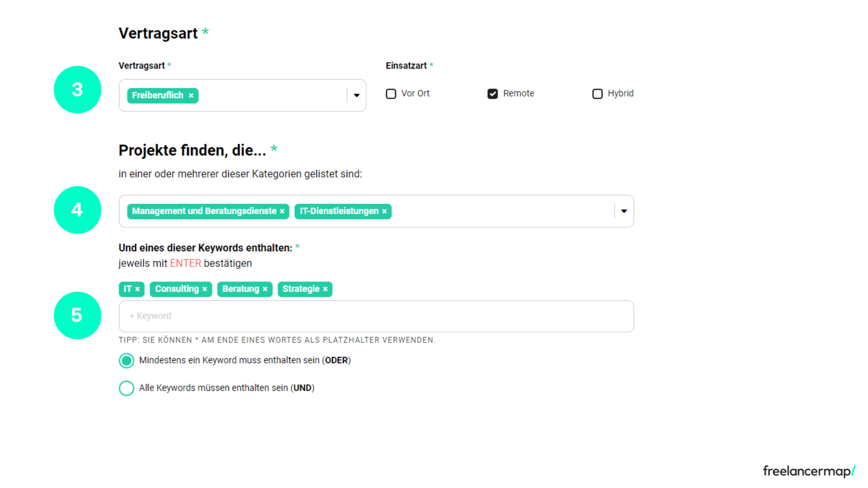Delete the IT keyword tag

(138, 289)
